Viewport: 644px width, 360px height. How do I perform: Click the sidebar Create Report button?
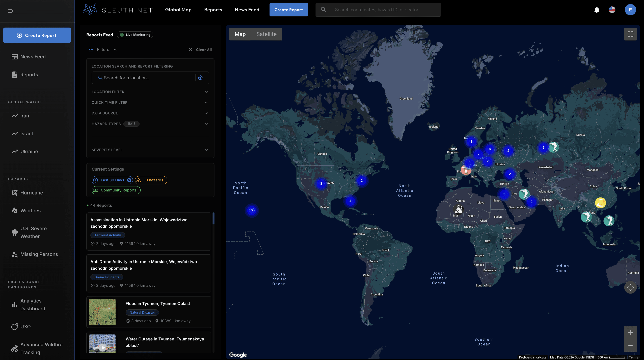click(x=37, y=35)
